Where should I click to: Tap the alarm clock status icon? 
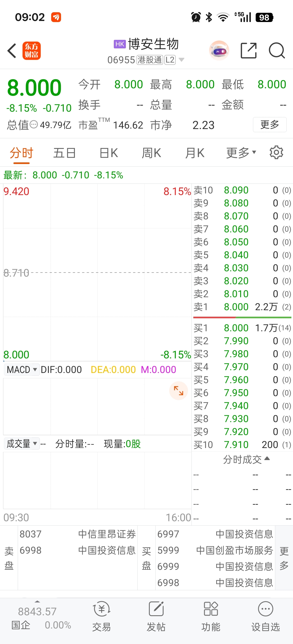point(196,17)
